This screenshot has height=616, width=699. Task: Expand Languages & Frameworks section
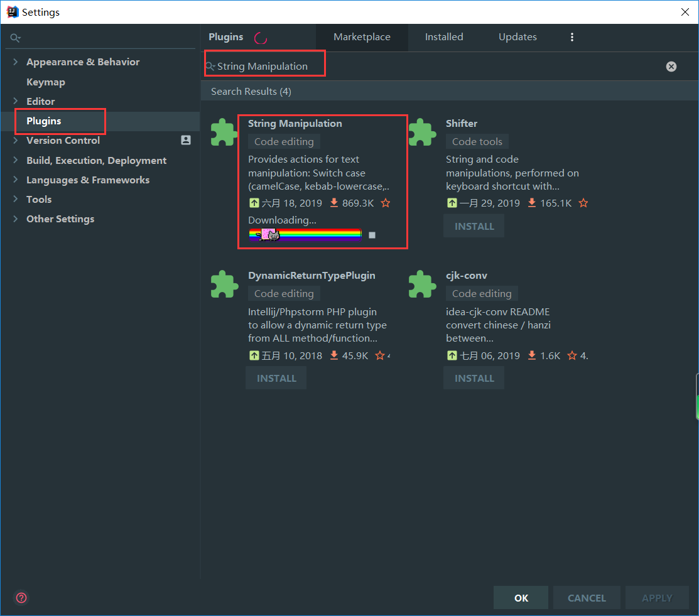click(x=16, y=180)
